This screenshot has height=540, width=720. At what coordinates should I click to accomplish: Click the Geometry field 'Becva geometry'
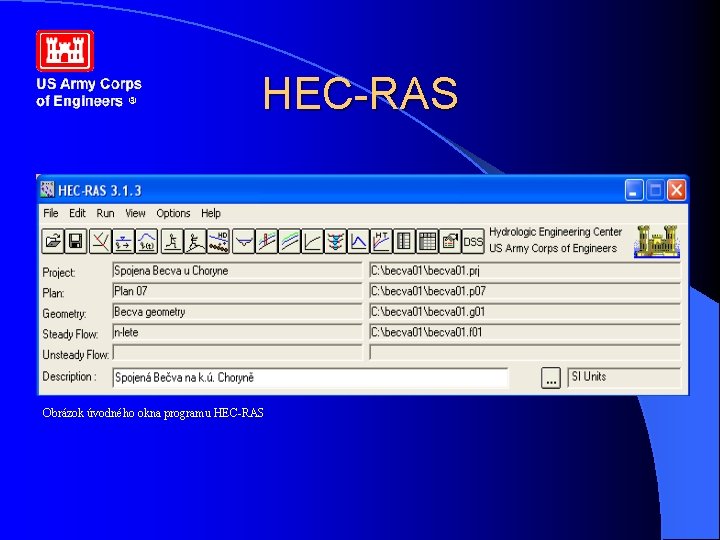tap(237, 312)
